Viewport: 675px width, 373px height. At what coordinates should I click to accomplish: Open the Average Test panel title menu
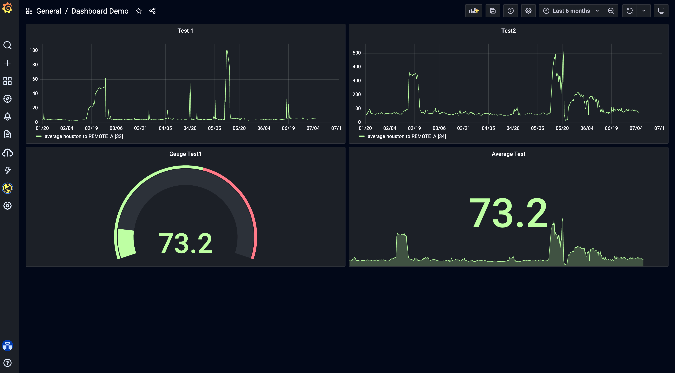(508, 154)
